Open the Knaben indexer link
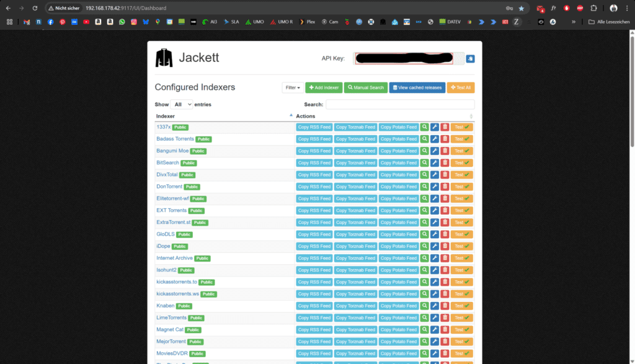 (x=165, y=306)
